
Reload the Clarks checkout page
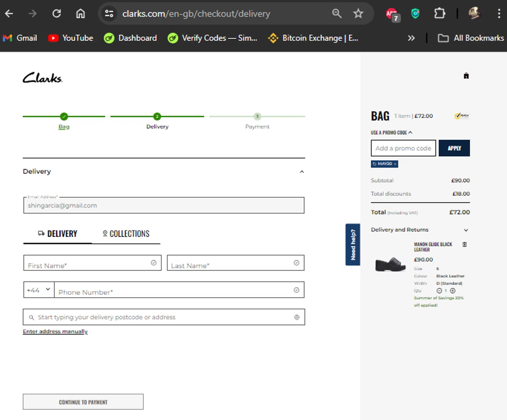pyautogui.click(x=56, y=14)
